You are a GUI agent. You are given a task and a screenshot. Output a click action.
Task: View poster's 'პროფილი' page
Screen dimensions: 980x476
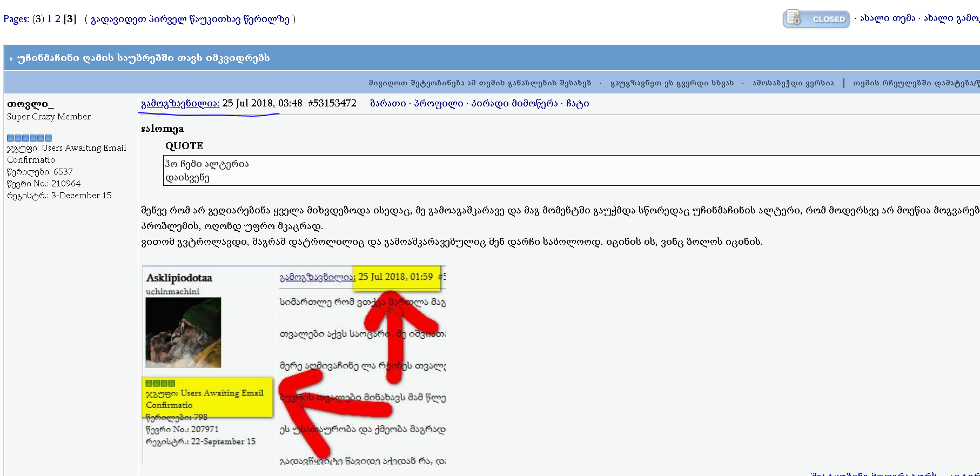click(x=438, y=103)
